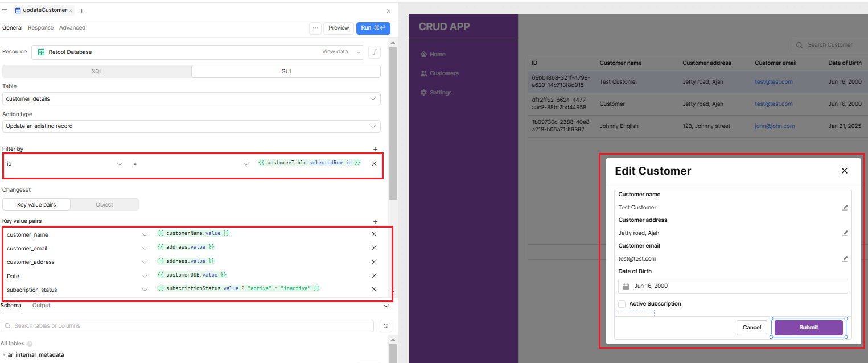Open the Advanced tab
868x363 pixels.
coord(72,28)
